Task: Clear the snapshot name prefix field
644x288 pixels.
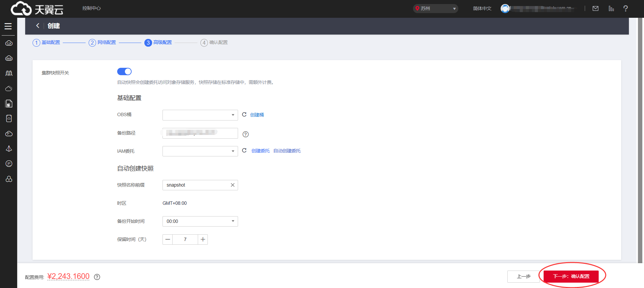Action: click(x=232, y=185)
